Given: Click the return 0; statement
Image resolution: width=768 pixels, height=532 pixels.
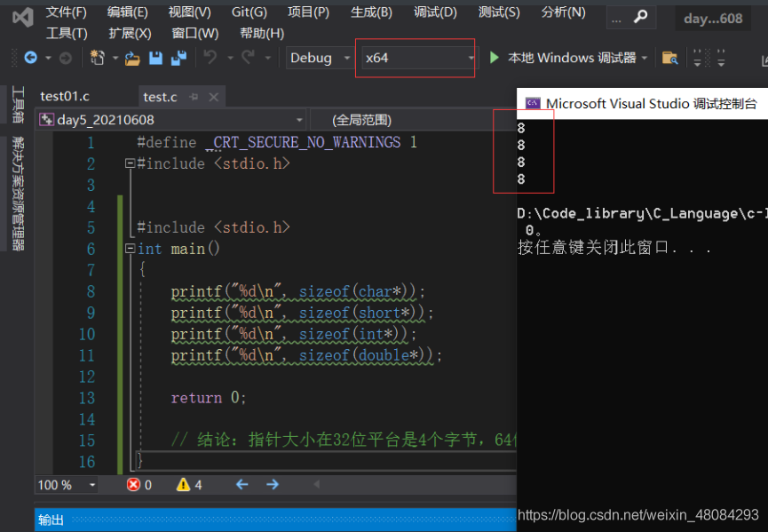Looking at the screenshot, I should [x=208, y=397].
